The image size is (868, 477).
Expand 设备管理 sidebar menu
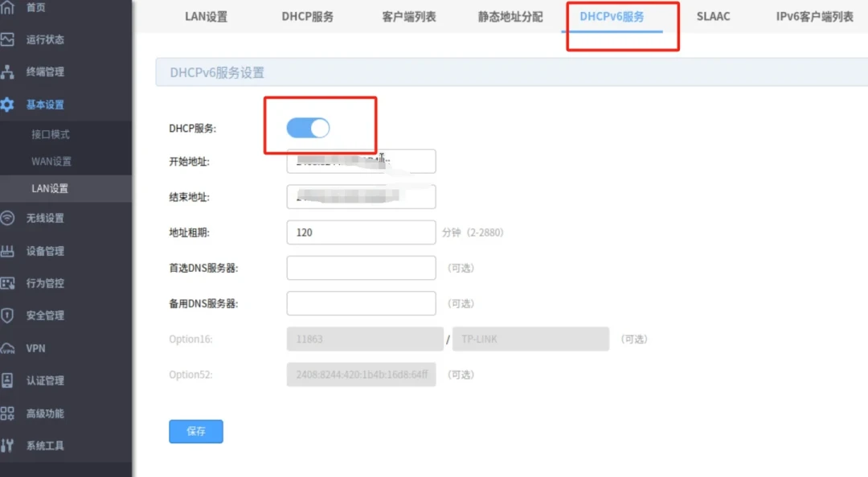[x=45, y=251]
